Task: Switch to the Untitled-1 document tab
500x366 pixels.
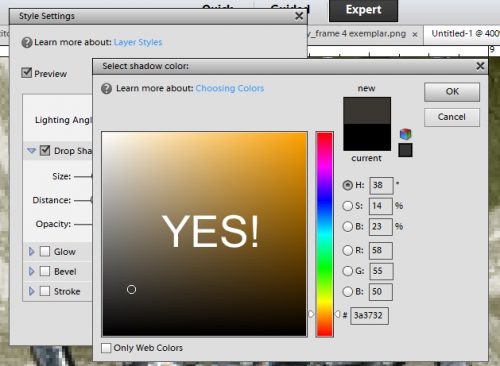Action: click(x=462, y=34)
